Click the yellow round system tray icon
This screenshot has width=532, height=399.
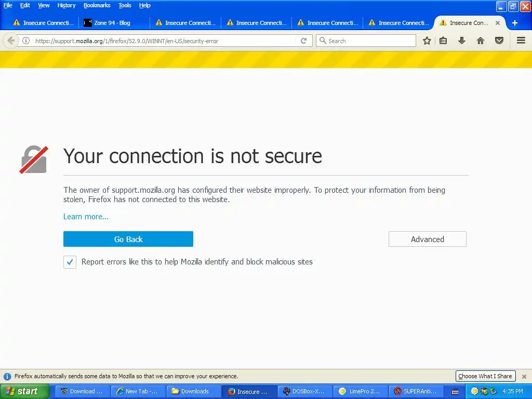(475, 391)
